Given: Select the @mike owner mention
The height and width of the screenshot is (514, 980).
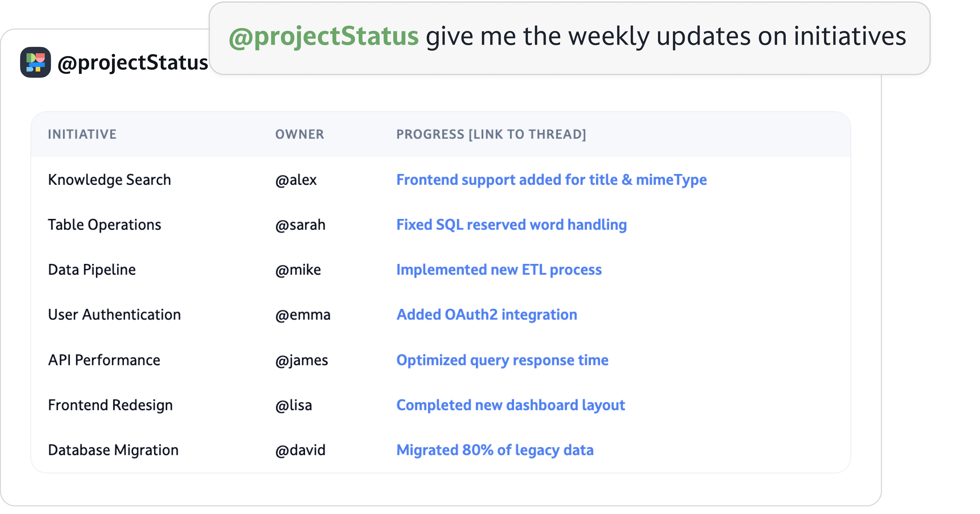Looking at the screenshot, I should coord(298,269).
